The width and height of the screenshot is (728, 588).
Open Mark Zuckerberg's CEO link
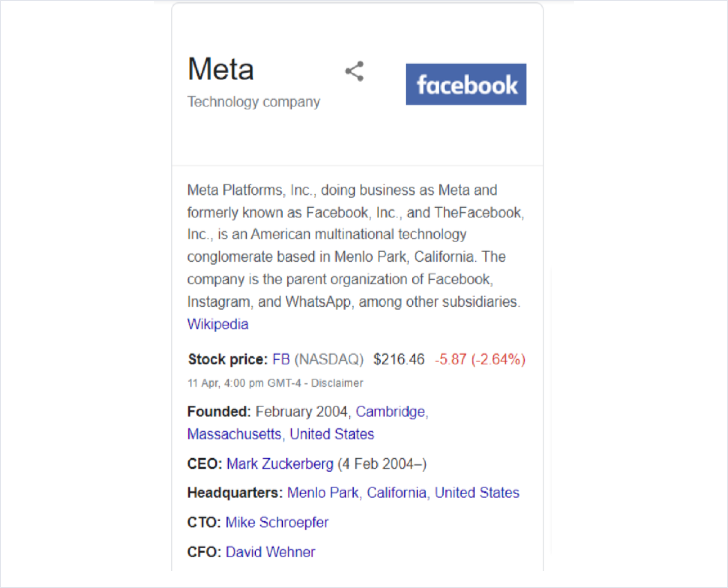pyautogui.click(x=279, y=464)
